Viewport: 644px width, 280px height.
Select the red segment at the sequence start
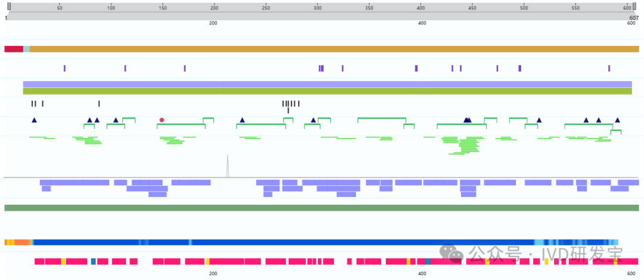point(14,49)
